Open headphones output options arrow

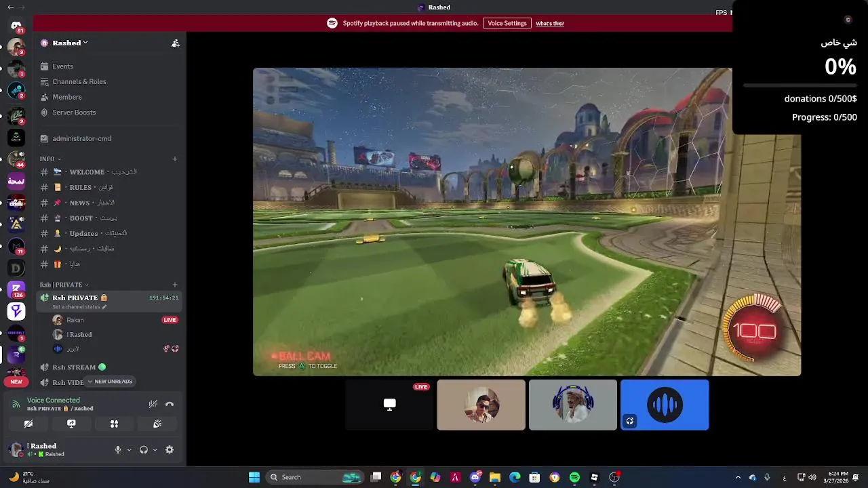(x=155, y=450)
